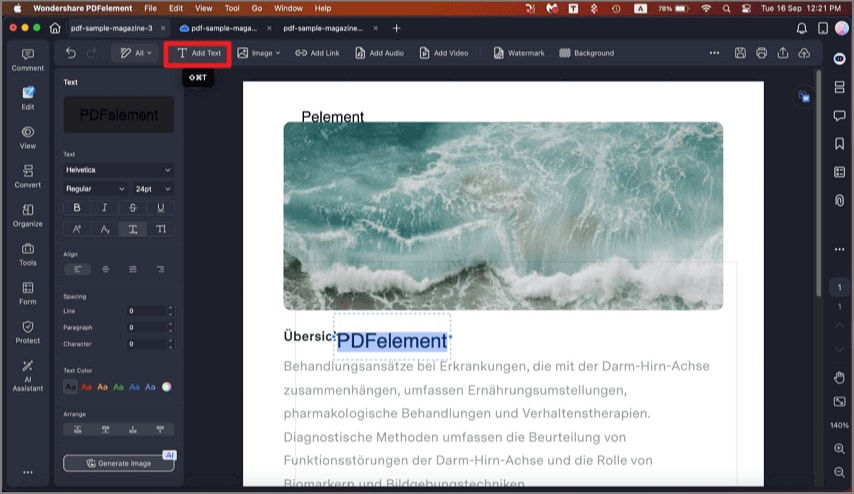Open the Regular font style dropdown

click(95, 188)
